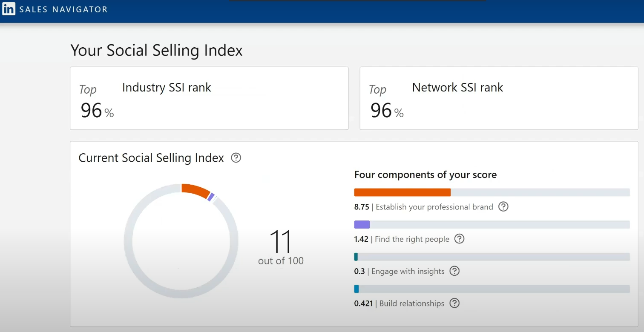Screen dimensions: 644x332
Task: Click the 11 out of 100 score
Action: pos(281,248)
